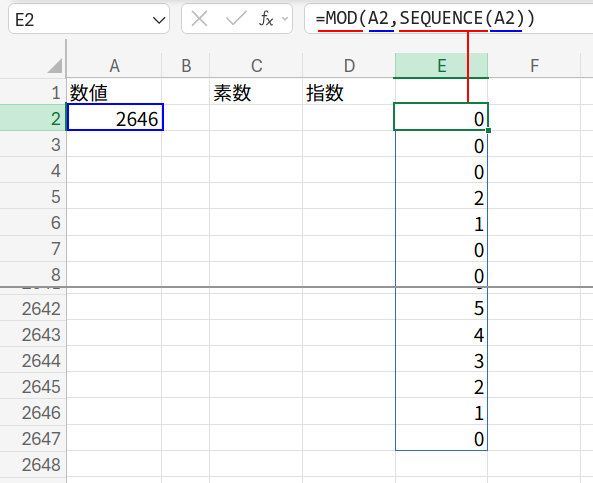Select cell E2647 showing 0
Screen dimensions: 593x483
click(x=441, y=438)
